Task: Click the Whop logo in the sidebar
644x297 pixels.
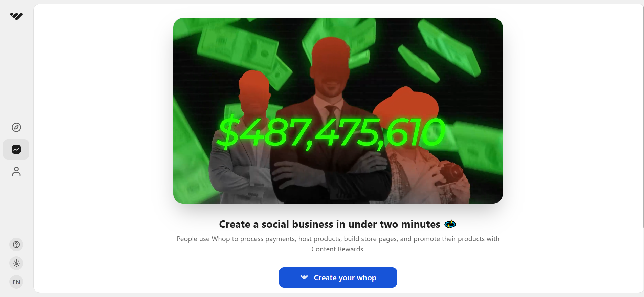Action: (x=16, y=16)
